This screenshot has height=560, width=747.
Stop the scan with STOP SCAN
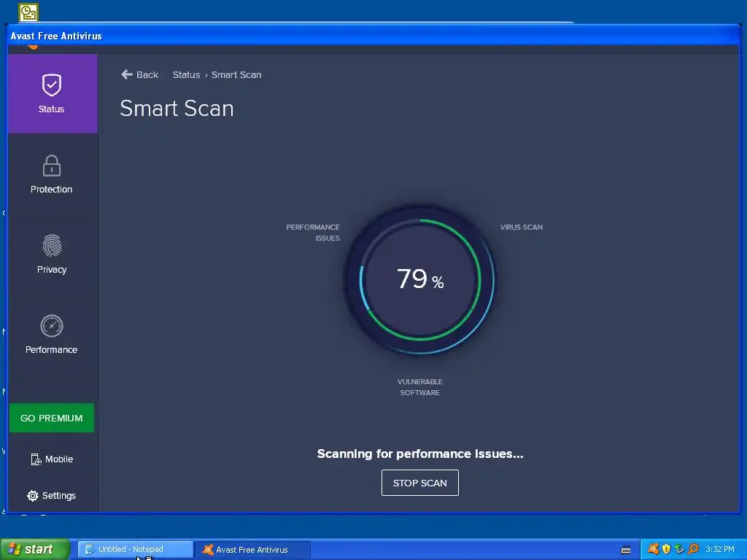pos(419,483)
